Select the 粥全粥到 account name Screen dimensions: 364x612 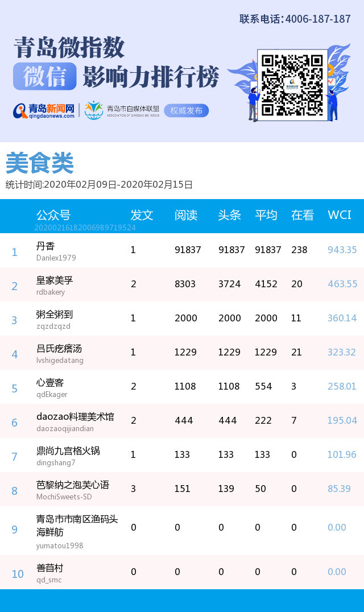55,315
